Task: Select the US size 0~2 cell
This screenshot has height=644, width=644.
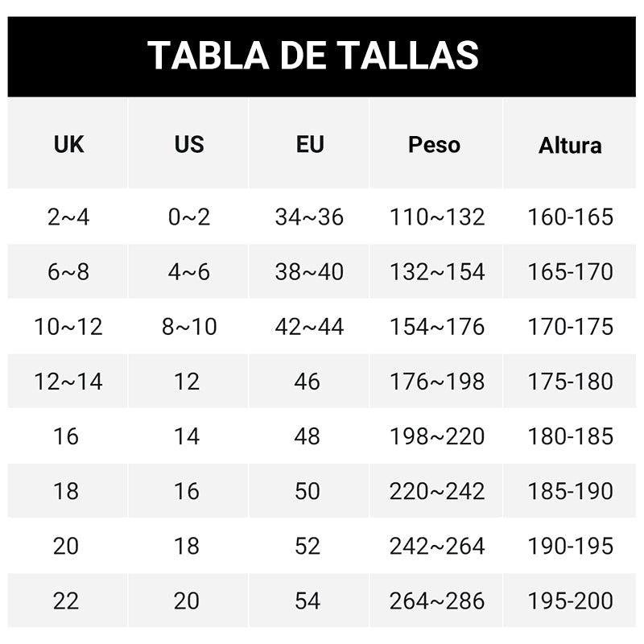Action: pos(189,217)
